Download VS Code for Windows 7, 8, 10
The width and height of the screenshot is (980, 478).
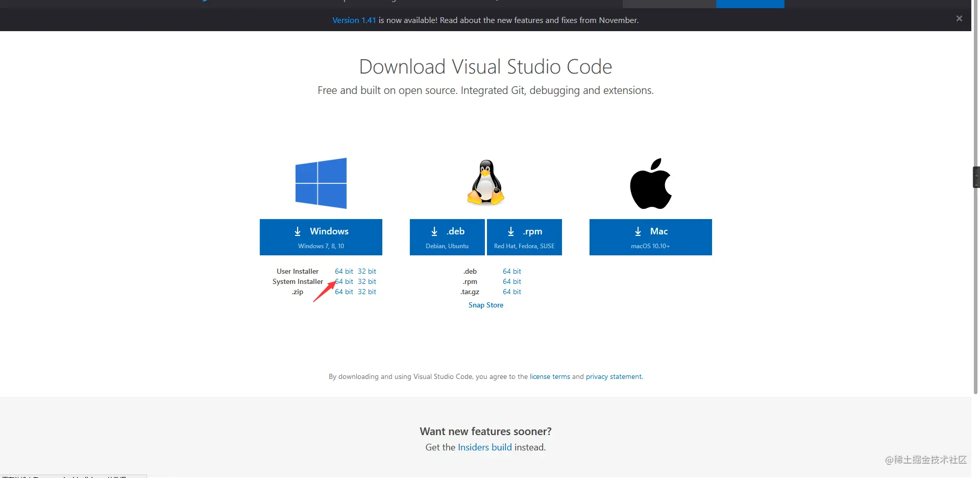(321, 237)
